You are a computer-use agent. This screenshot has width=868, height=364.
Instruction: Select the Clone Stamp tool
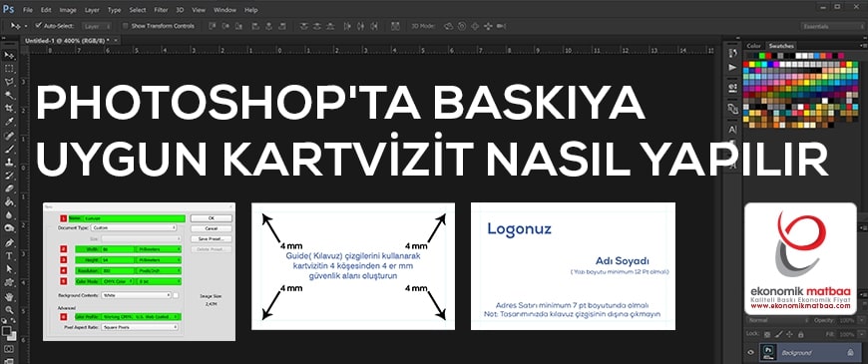(9, 163)
